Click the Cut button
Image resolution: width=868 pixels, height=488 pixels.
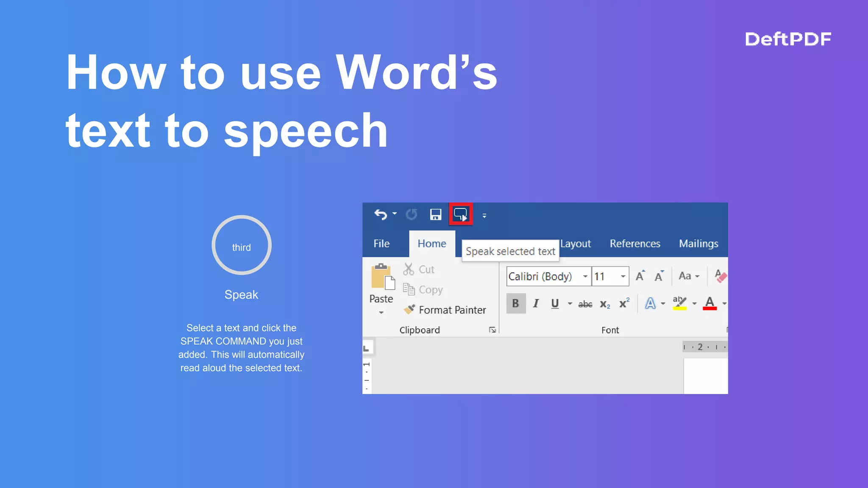pos(419,269)
